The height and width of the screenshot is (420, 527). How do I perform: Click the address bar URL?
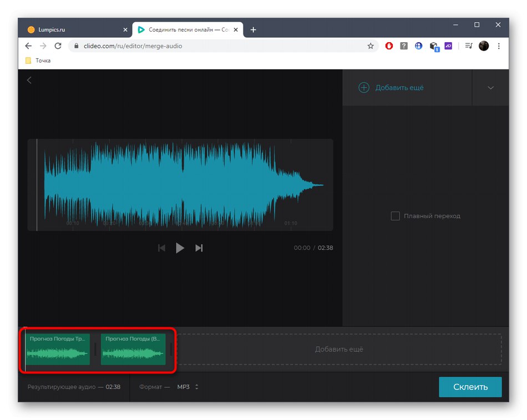(x=133, y=46)
